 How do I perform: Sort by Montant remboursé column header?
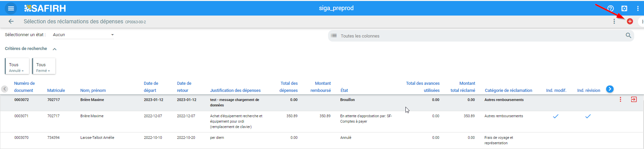[x=321, y=87]
